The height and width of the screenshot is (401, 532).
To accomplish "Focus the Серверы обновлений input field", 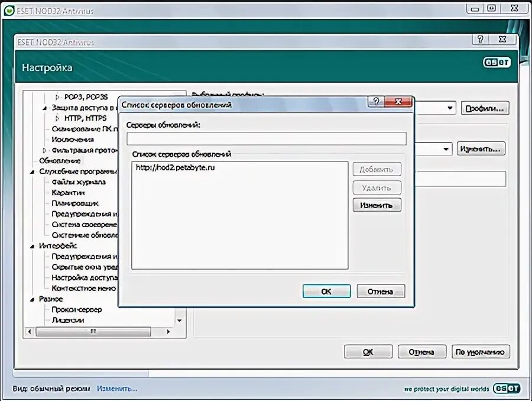I will [x=267, y=138].
